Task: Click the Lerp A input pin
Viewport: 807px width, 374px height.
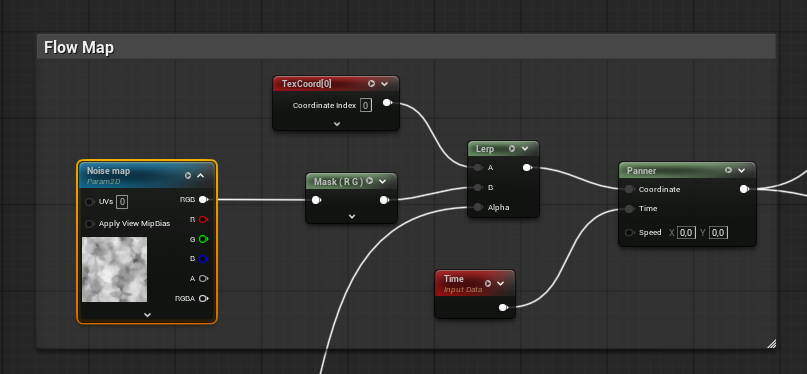Action: (478, 168)
